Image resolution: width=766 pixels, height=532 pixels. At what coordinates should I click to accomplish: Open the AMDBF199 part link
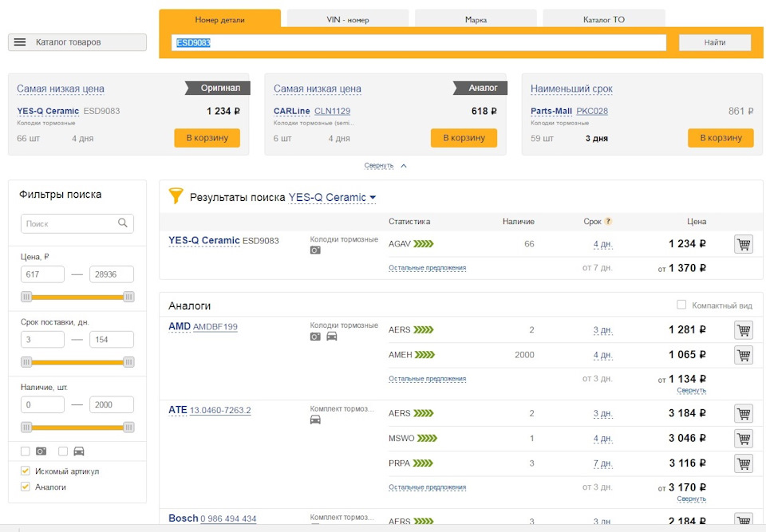pos(215,327)
